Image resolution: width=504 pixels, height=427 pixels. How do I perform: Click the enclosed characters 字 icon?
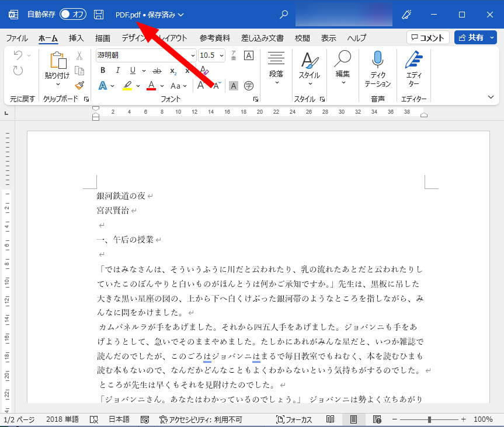(x=248, y=86)
